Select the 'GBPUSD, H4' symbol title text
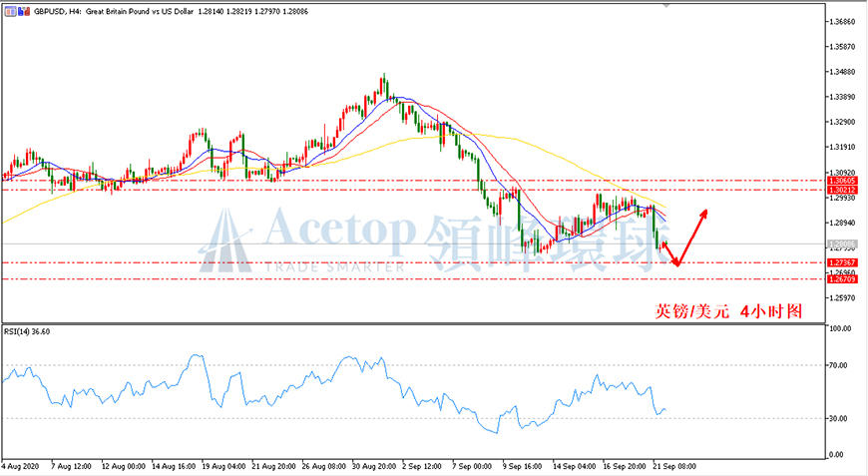868x476 pixels. pos(58,11)
